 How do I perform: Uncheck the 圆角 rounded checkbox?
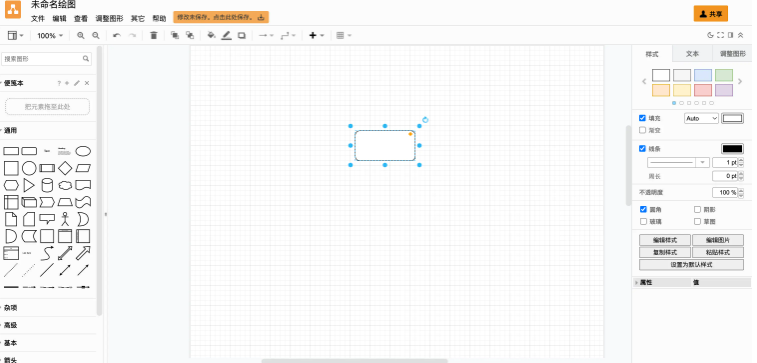(643, 209)
